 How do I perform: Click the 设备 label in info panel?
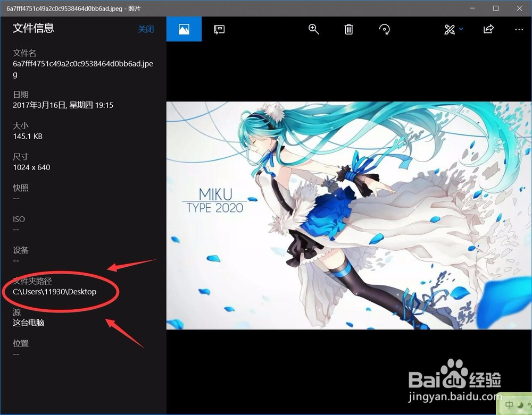20,250
